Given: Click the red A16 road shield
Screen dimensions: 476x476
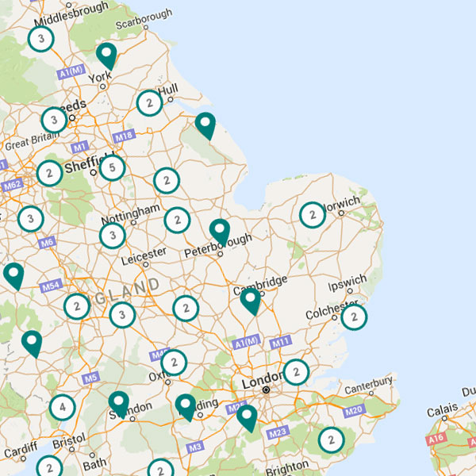Looking at the screenshot, I should pos(436,439).
